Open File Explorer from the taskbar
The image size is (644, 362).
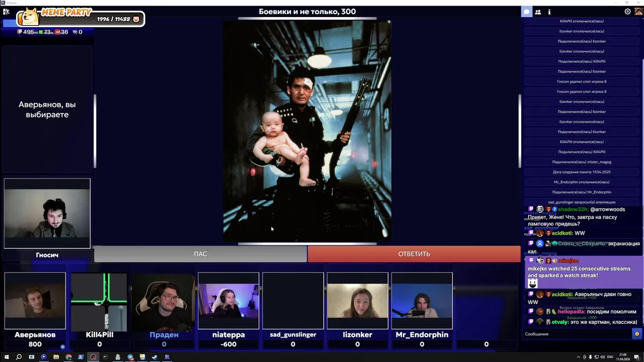(x=56, y=357)
